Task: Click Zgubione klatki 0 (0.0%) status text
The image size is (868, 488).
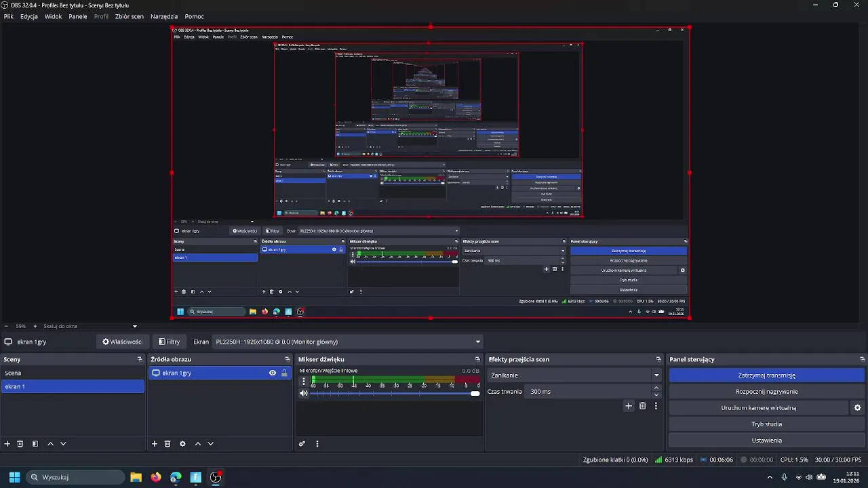Action: tap(615, 460)
